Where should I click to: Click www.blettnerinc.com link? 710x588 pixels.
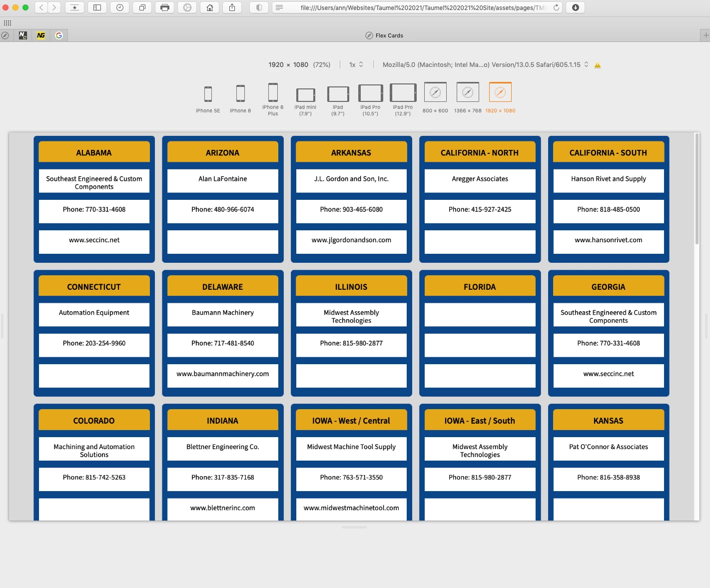click(223, 508)
